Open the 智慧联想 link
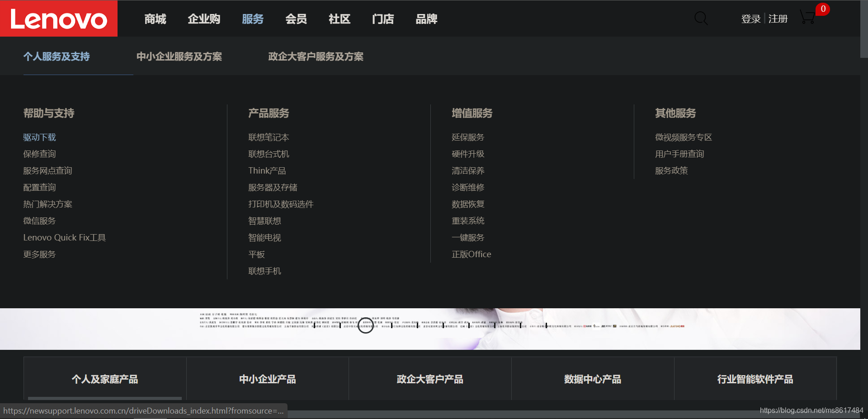Viewport: 868px width, 419px height. pos(264,221)
